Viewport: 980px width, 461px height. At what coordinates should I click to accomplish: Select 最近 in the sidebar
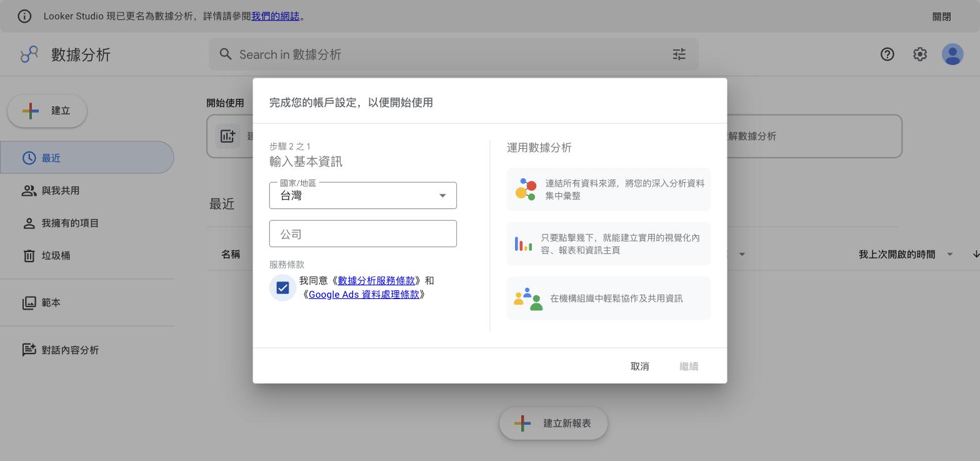87,158
